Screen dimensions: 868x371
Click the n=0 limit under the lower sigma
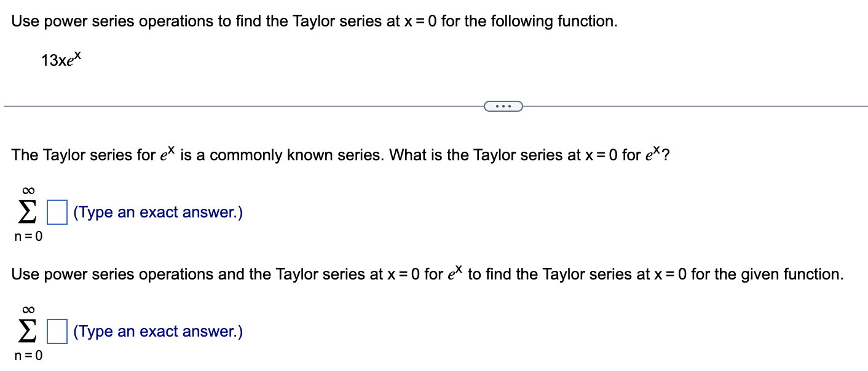pos(28,355)
